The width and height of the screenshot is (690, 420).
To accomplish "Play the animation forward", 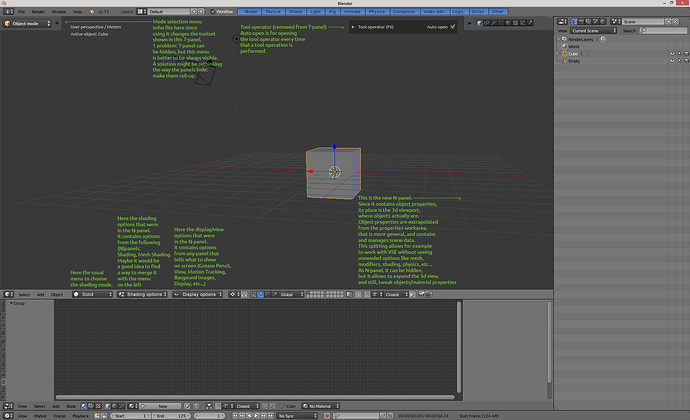I will (256, 416).
